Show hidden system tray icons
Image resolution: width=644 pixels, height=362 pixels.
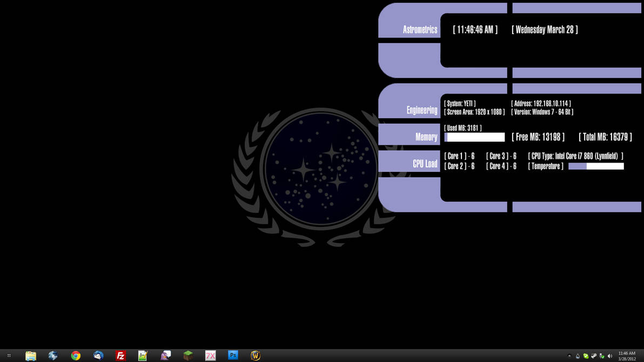[569, 356]
